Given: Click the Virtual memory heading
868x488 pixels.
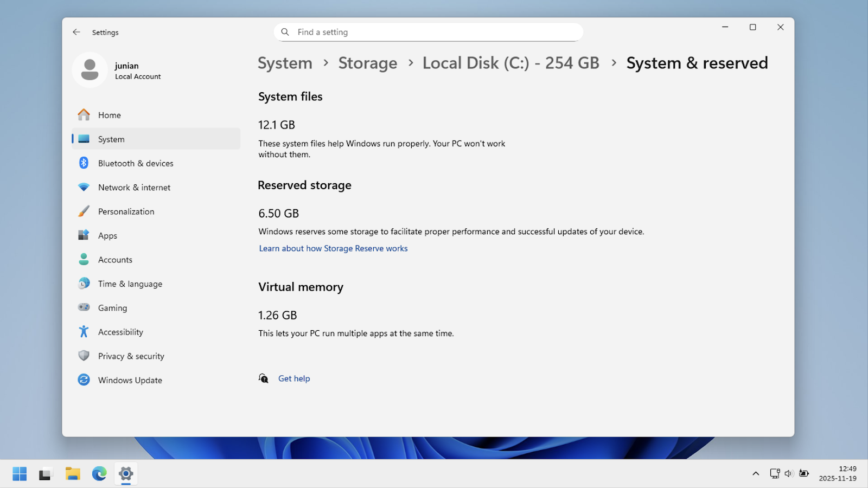Looking at the screenshot, I should (x=301, y=287).
